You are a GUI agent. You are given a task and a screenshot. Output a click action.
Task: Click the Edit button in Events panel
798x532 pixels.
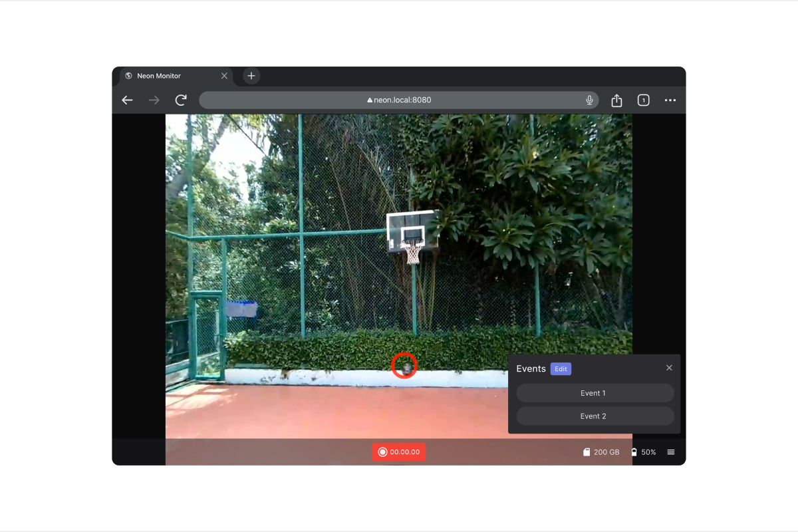(x=561, y=369)
